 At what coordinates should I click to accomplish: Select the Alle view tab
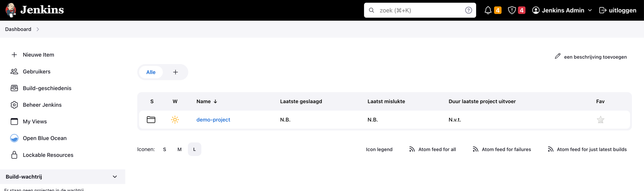[151, 72]
